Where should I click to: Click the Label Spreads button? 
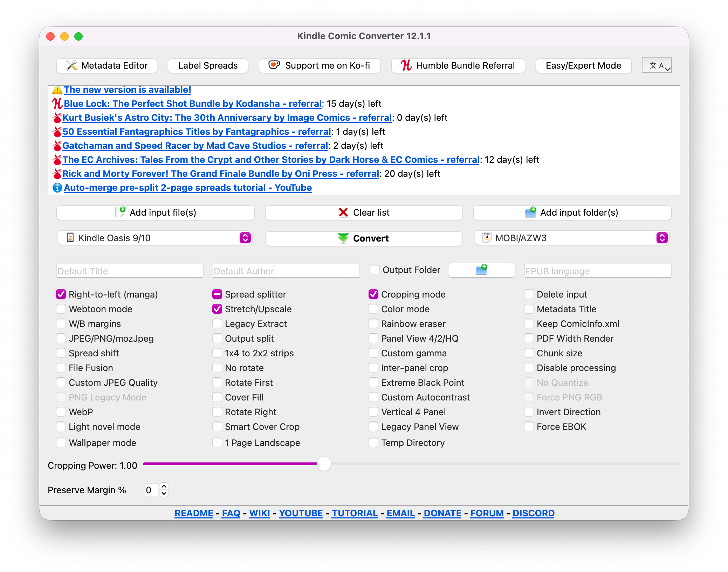[x=208, y=65]
